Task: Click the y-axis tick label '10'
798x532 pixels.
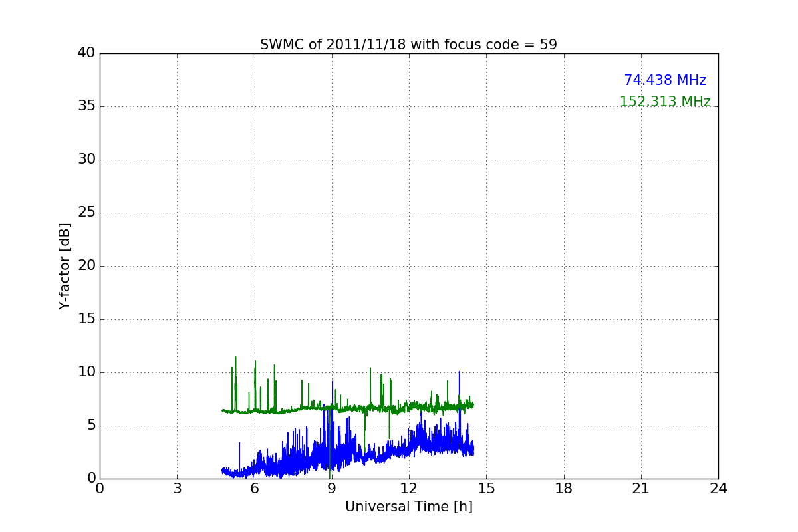Action: [x=86, y=372]
